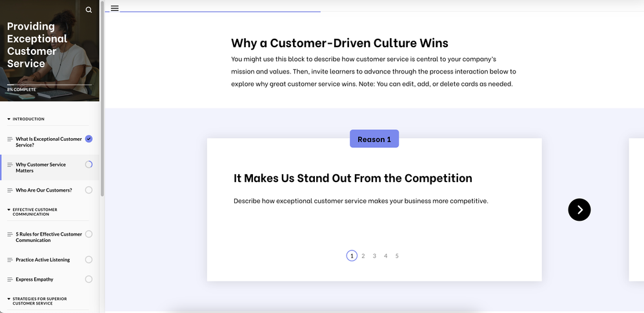Screen dimensions: 644x313
Task: Collapse the Effective Customer Communication section
Action: click(x=9, y=210)
